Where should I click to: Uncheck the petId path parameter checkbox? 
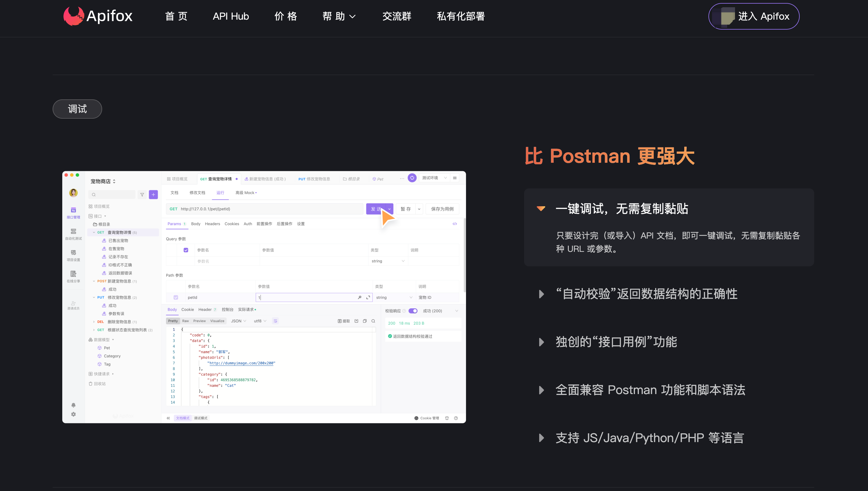click(x=176, y=297)
